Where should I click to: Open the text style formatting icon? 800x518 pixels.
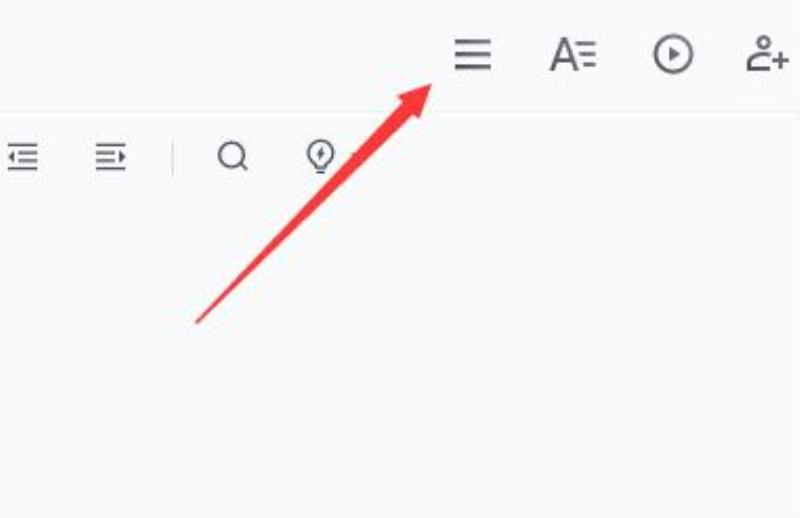pos(573,54)
